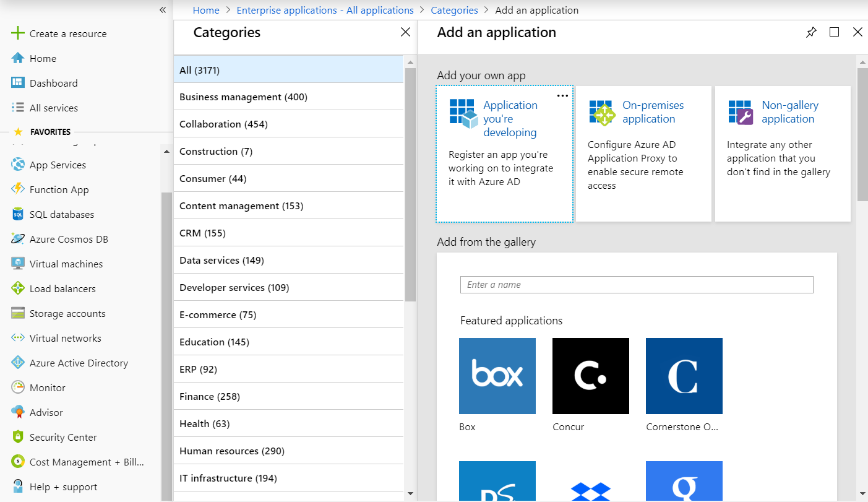This screenshot has height=502, width=868.
Task: Pin the Add an application blade
Action: tap(811, 32)
